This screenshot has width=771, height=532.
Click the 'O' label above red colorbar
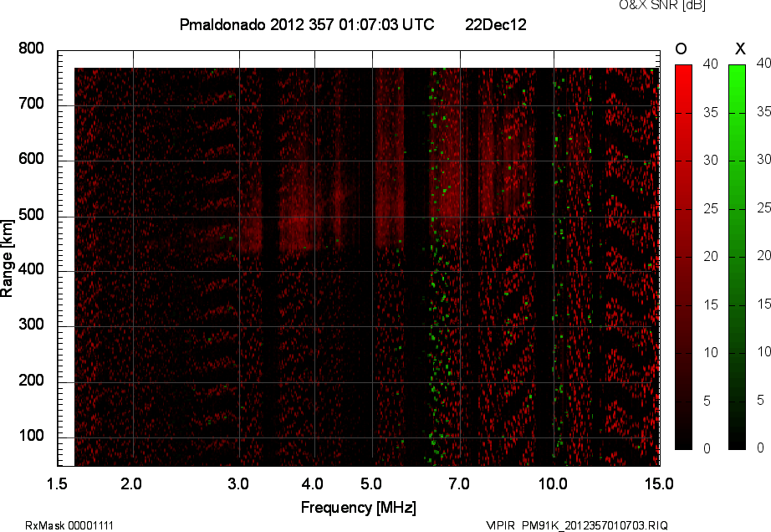[x=681, y=49]
